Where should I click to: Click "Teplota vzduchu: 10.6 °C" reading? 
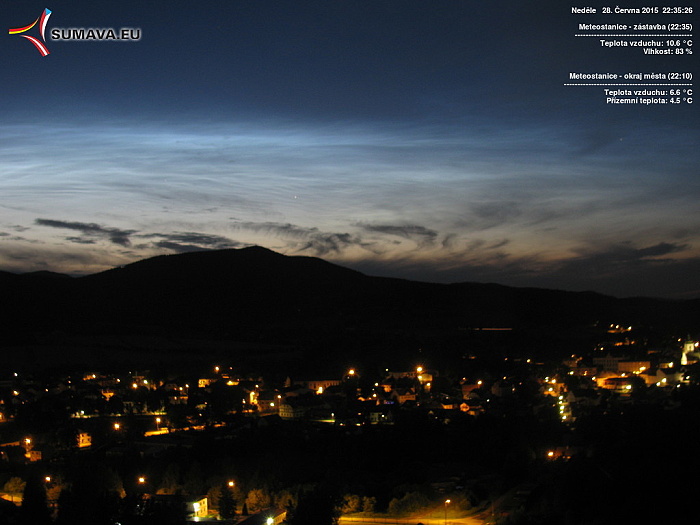(645, 43)
